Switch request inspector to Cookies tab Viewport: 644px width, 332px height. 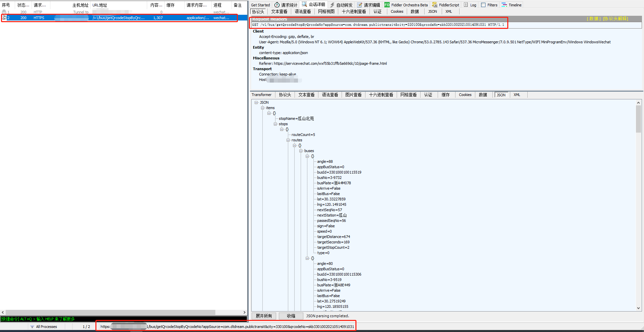click(x=397, y=11)
